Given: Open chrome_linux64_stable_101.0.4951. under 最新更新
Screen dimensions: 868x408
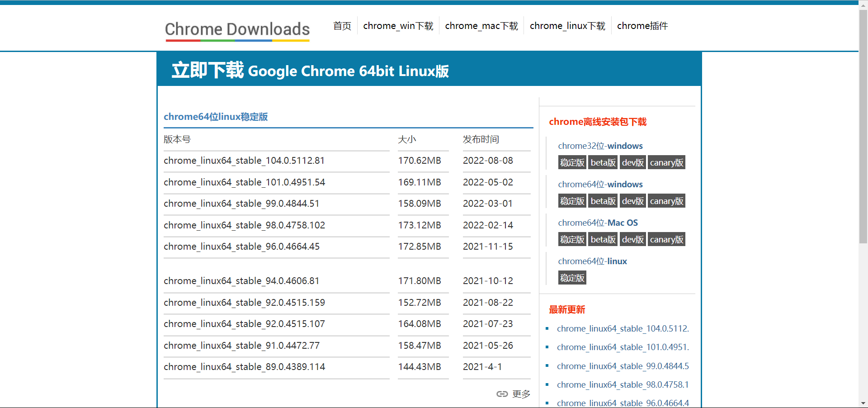Looking at the screenshot, I should (623, 347).
